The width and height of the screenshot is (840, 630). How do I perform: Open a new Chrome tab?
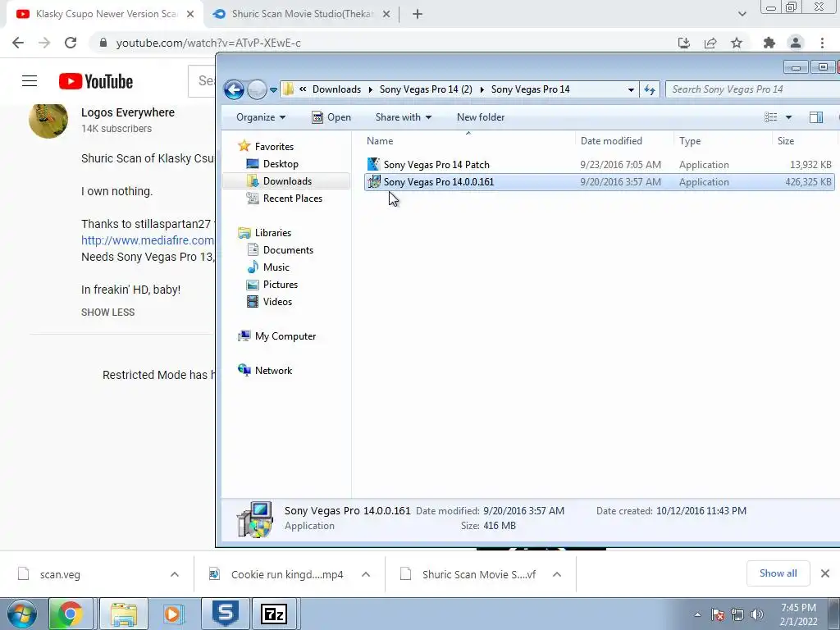(418, 14)
